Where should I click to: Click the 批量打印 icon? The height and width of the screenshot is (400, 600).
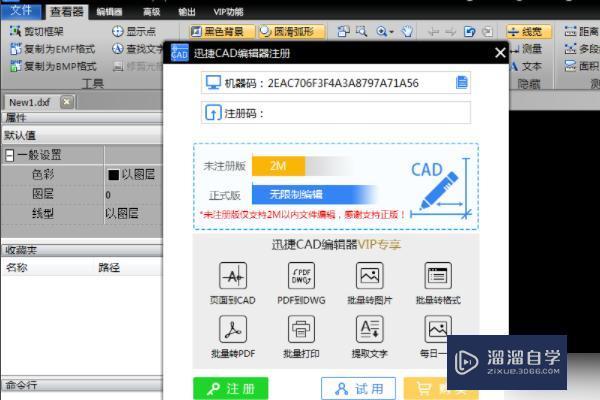(302, 329)
